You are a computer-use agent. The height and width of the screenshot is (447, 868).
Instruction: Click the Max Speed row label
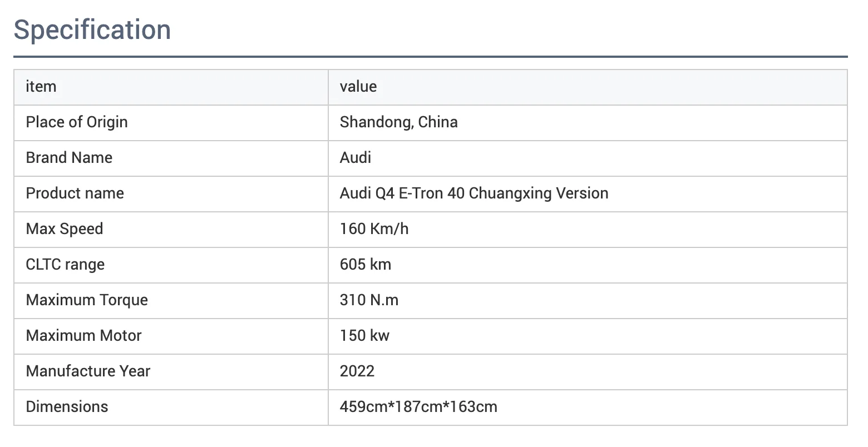click(x=64, y=229)
